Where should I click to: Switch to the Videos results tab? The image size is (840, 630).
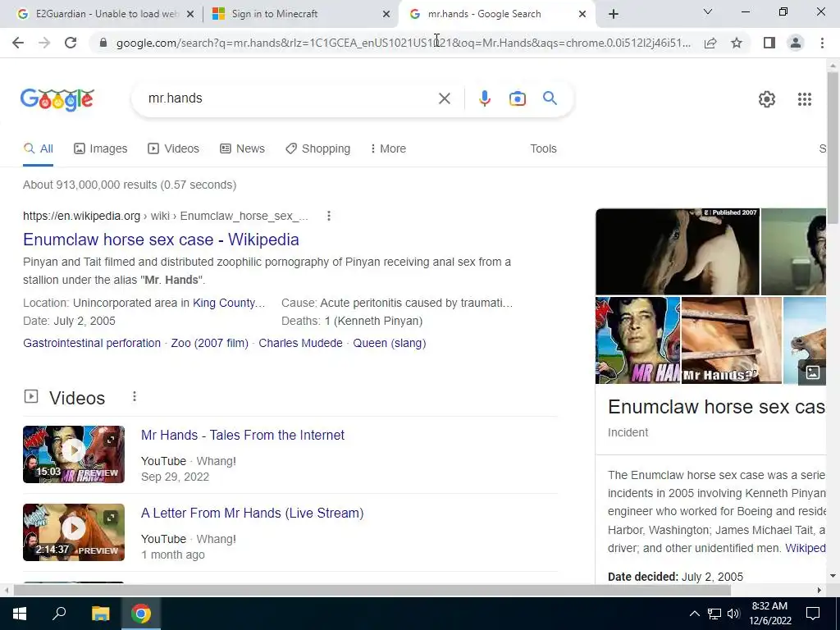pos(174,149)
